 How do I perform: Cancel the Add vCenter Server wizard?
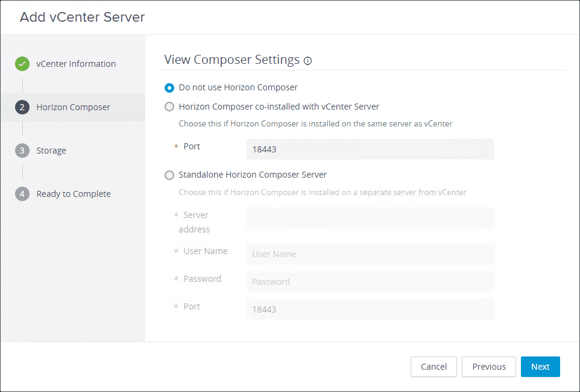(433, 367)
